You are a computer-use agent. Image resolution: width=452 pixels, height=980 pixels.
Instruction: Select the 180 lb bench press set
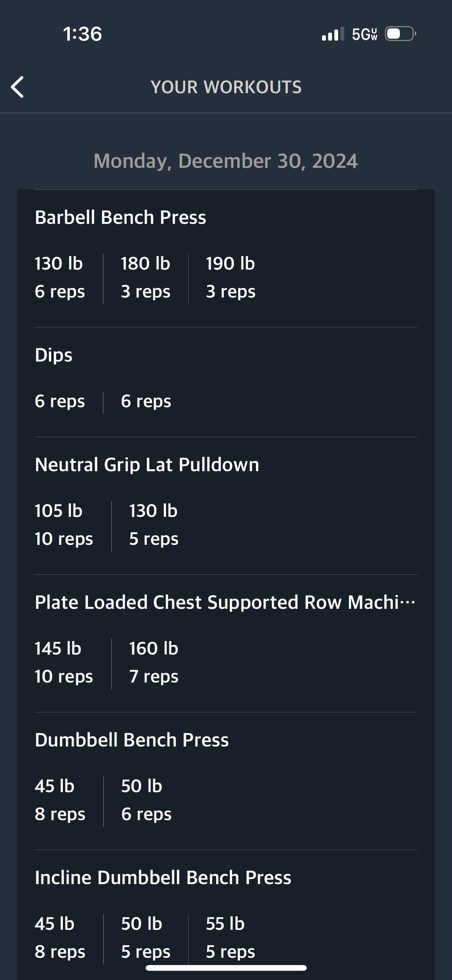point(146,277)
